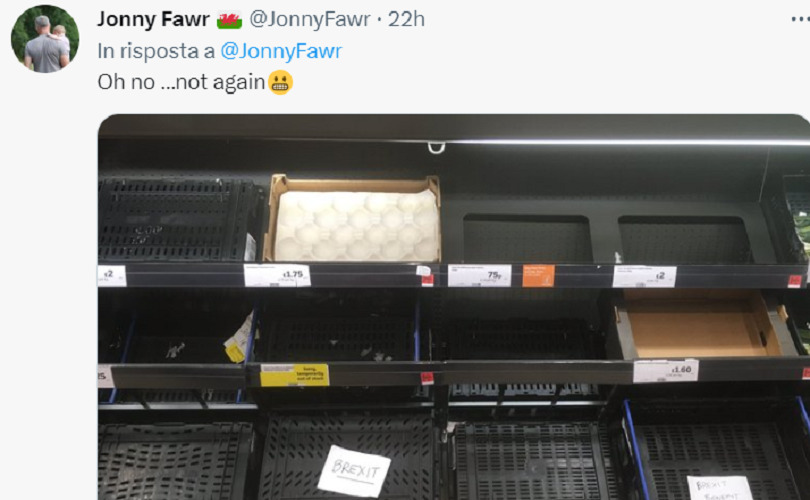Image resolution: width=810 pixels, height=500 pixels.
Task: Click the 75p price label in photo
Action: [x=479, y=275]
